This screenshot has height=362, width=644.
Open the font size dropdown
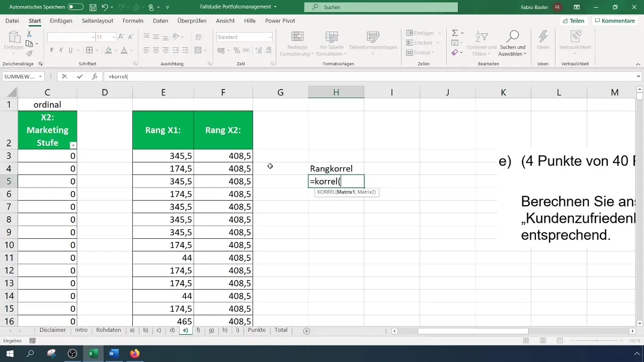tap(114, 37)
